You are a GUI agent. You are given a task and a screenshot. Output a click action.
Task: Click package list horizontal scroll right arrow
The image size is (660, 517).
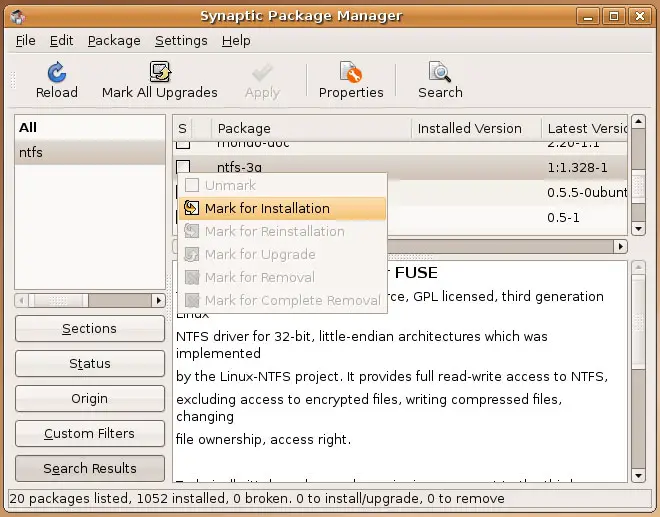pos(620,246)
